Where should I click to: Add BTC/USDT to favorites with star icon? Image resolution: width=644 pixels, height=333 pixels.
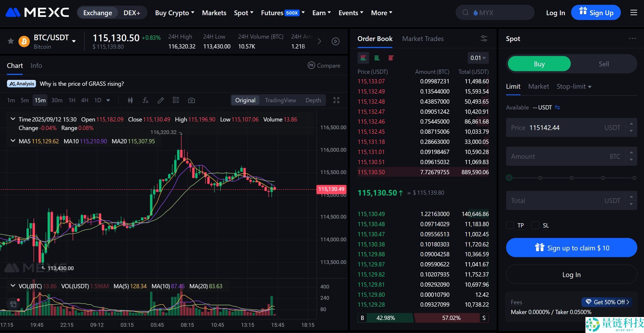(11, 41)
